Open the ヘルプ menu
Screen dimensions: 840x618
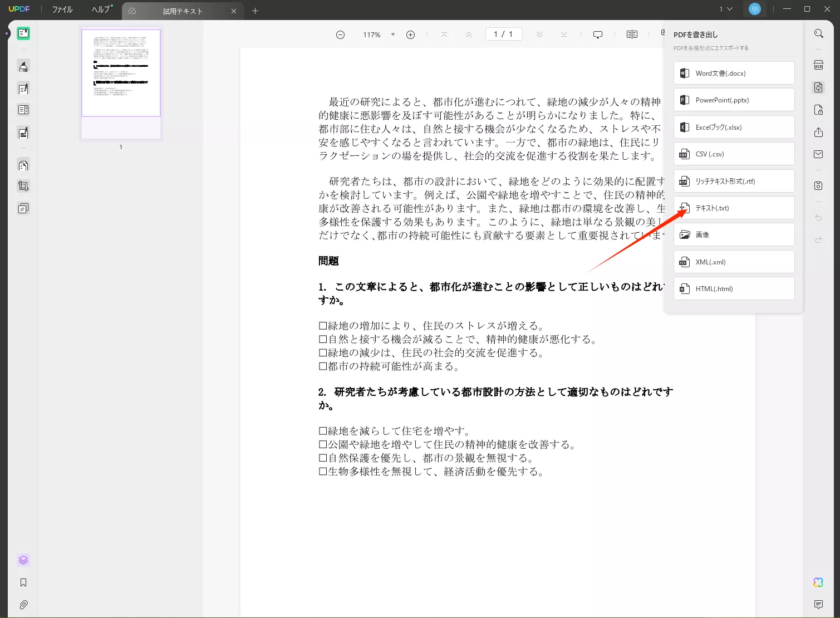tap(101, 9)
